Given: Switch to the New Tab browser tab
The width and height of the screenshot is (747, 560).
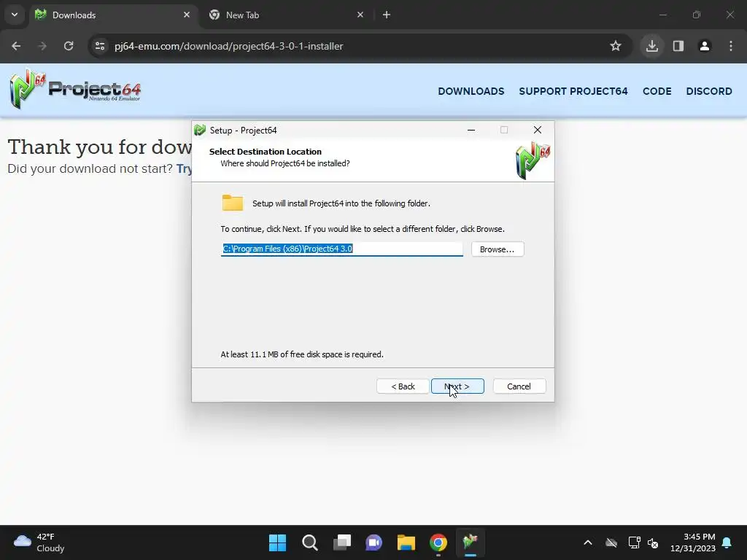Looking at the screenshot, I should click(286, 15).
